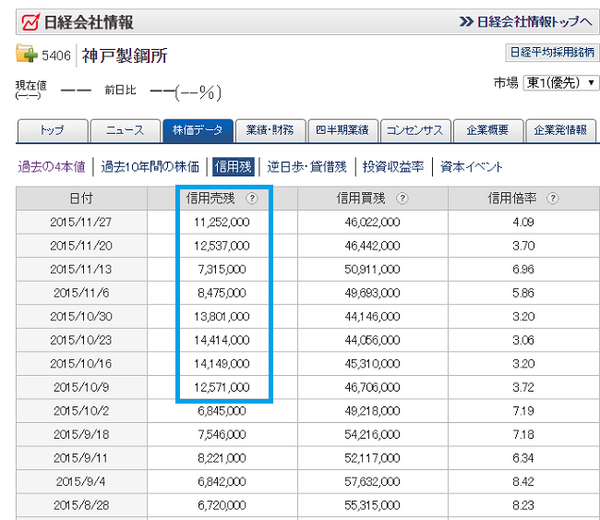Click the value 14,414,000
Image resolution: width=600 pixels, height=520 pixels.
pyautogui.click(x=222, y=340)
